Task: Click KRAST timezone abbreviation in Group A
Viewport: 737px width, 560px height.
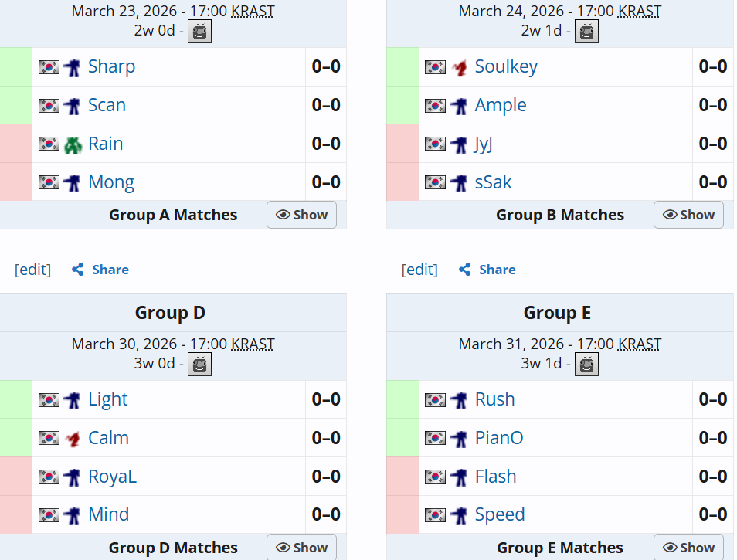Action: pyautogui.click(x=253, y=12)
